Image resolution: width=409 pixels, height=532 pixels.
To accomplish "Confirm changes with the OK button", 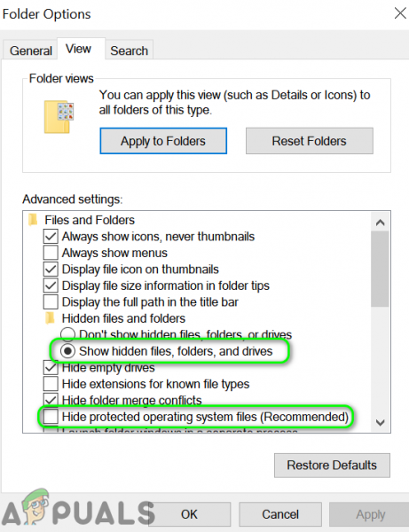I will (189, 514).
